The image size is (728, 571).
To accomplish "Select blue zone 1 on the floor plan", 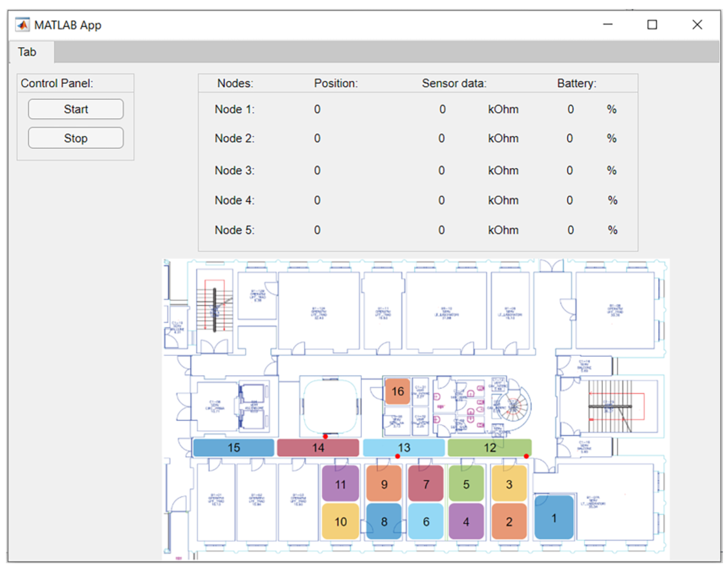I will (x=555, y=518).
